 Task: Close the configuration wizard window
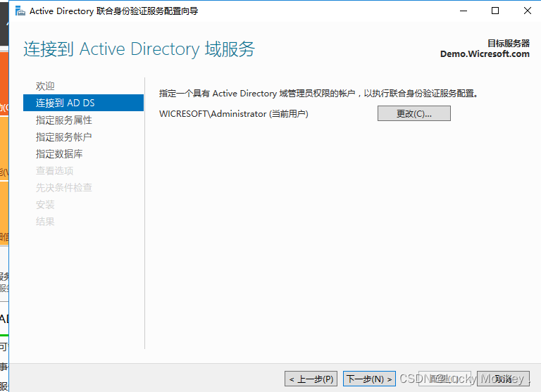(x=527, y=11)
